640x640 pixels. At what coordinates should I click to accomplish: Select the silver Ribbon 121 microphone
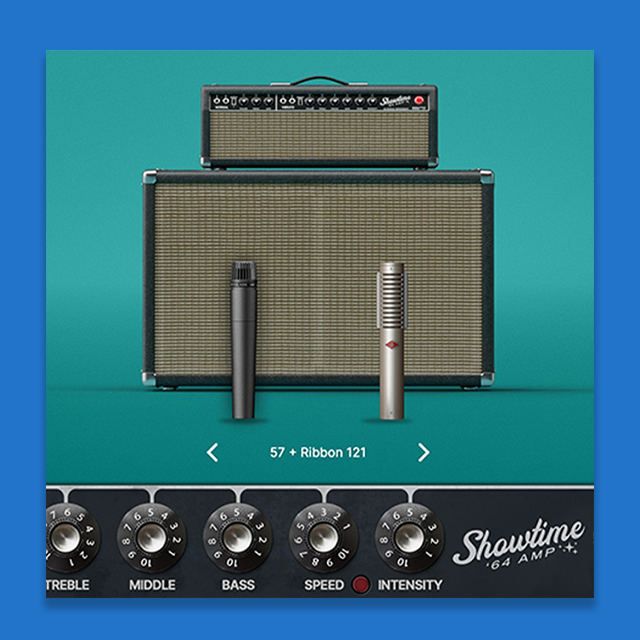click(x=392, y=340)
